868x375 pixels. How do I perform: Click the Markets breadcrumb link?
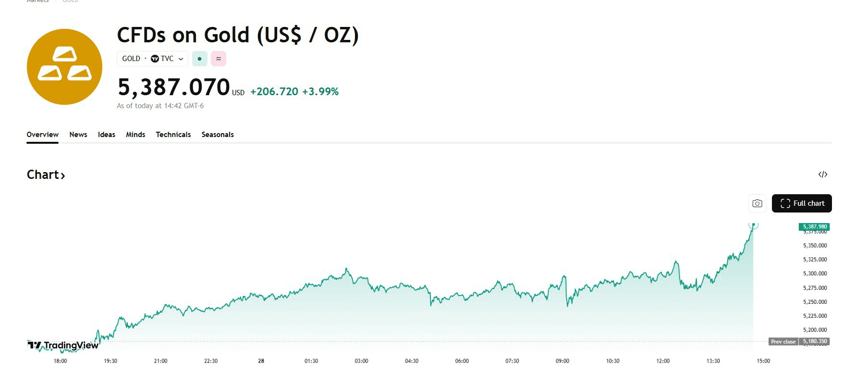click(x=37, y=1)
